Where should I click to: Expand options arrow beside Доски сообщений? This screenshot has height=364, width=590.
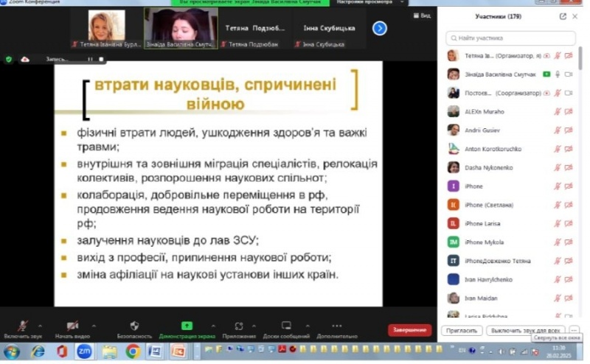pyautogui.click(x=308, y=326)
